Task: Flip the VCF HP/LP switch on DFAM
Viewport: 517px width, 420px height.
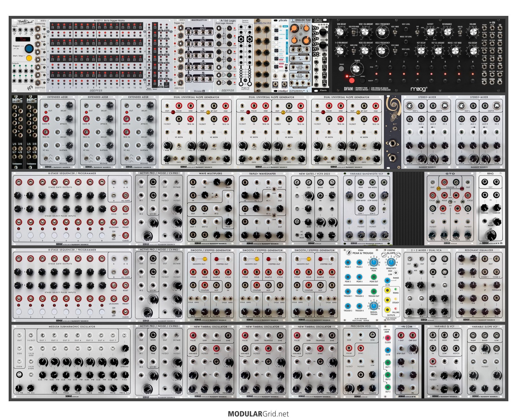Action: click(417, 32)
